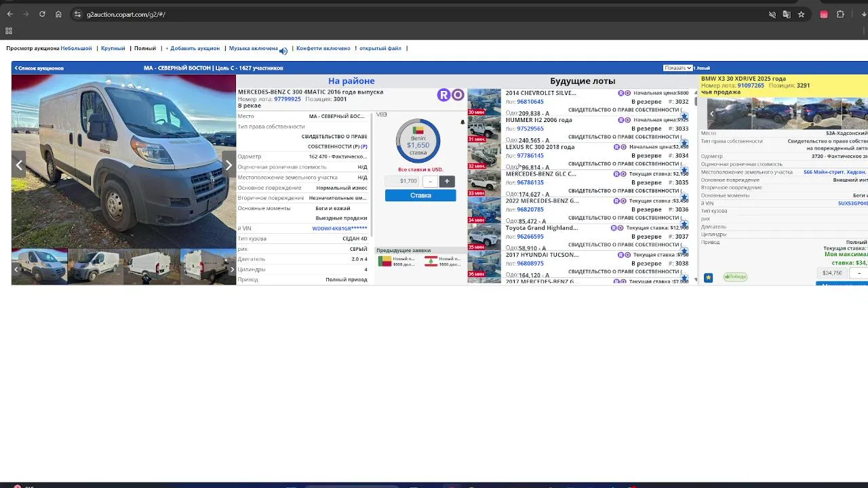Click the '566 Мэйн-стрит, Хадсон' address link
The image size is (868, 488).
coord(834,172)
